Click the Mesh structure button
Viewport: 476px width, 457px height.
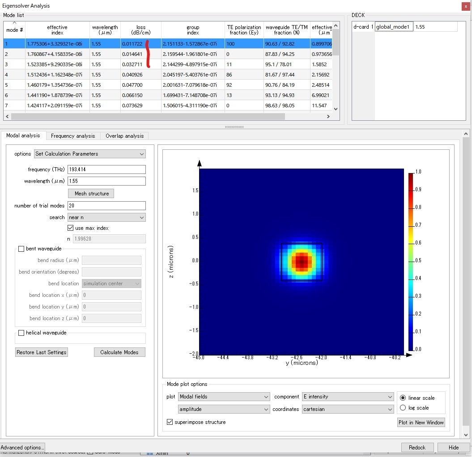[91, 194]
